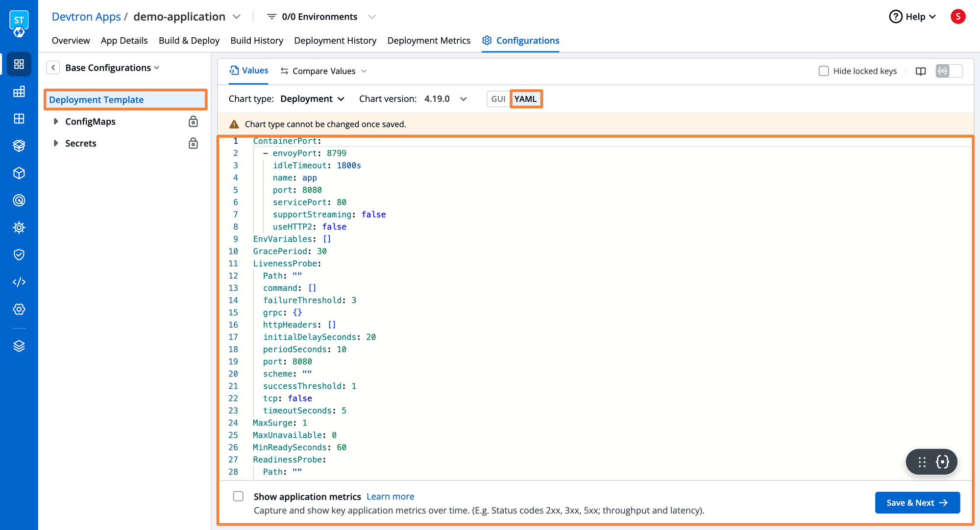Open the Compare Values dropdown arrow

pos(364,71)
